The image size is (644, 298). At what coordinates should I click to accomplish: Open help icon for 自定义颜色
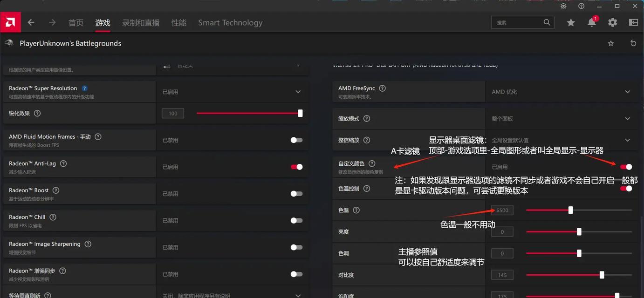point(371,163)
